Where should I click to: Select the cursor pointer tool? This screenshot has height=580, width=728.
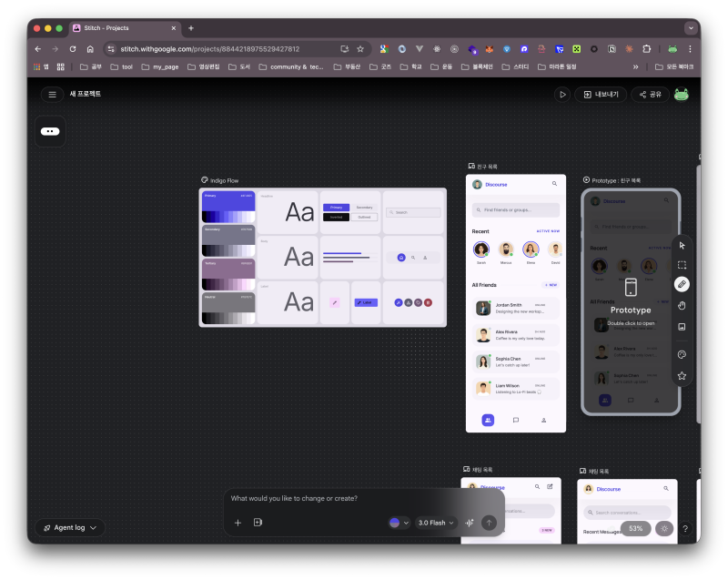[682, 245]
